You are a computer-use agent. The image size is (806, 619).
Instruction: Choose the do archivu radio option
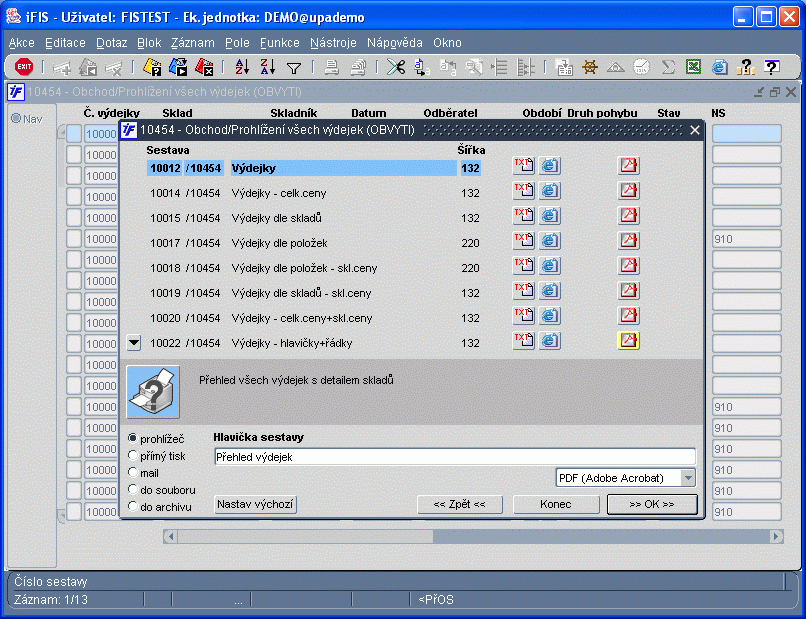pos(133,506)
